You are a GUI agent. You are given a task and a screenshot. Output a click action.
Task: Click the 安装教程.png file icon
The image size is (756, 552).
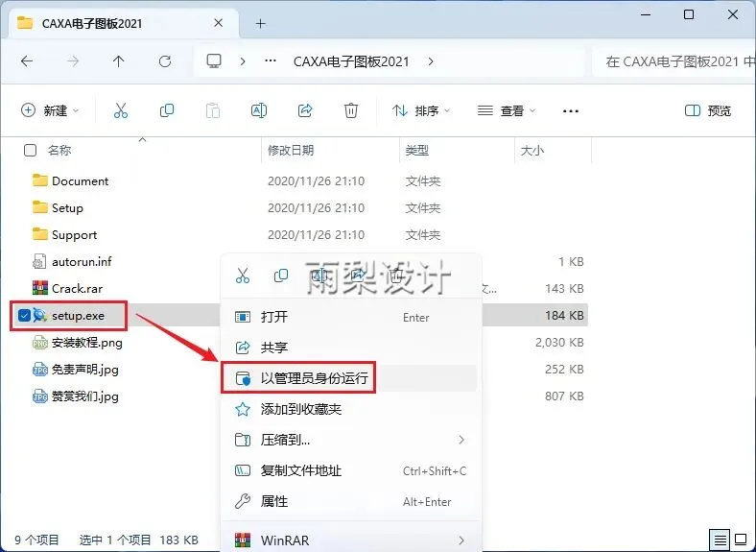click(40, 343)
